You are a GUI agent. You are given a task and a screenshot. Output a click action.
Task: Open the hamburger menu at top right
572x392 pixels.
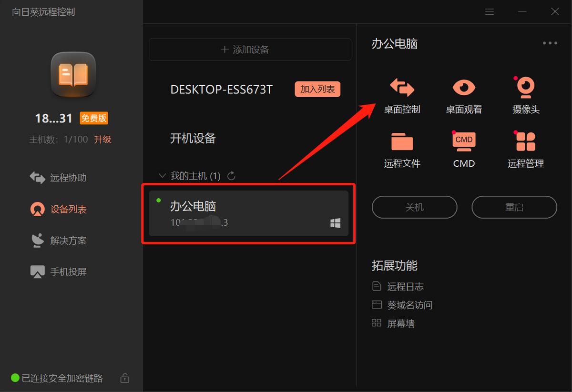click(x=489, y=11)
